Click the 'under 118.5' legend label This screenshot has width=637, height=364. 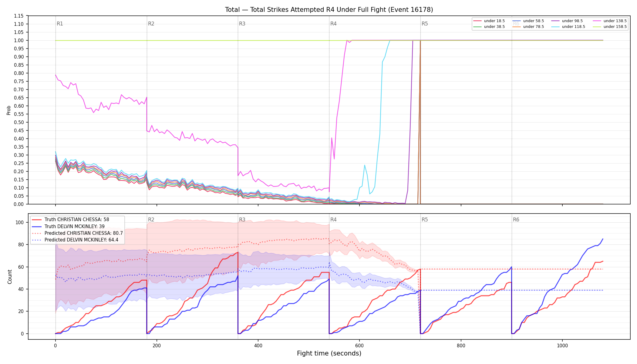tap(574, 27)
